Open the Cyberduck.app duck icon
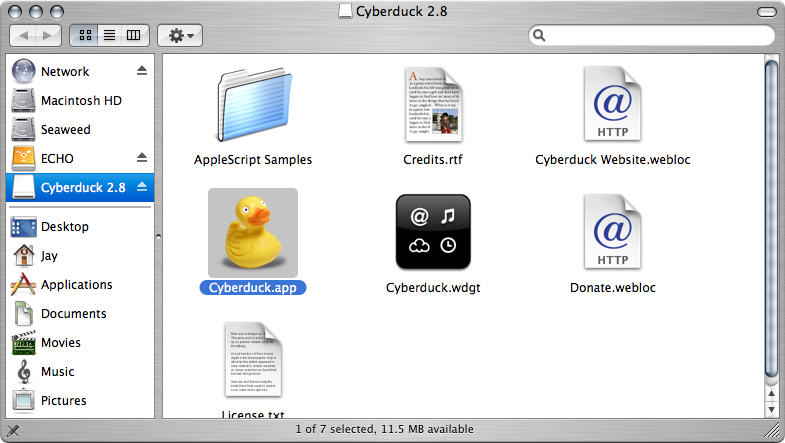 [252, 232]
